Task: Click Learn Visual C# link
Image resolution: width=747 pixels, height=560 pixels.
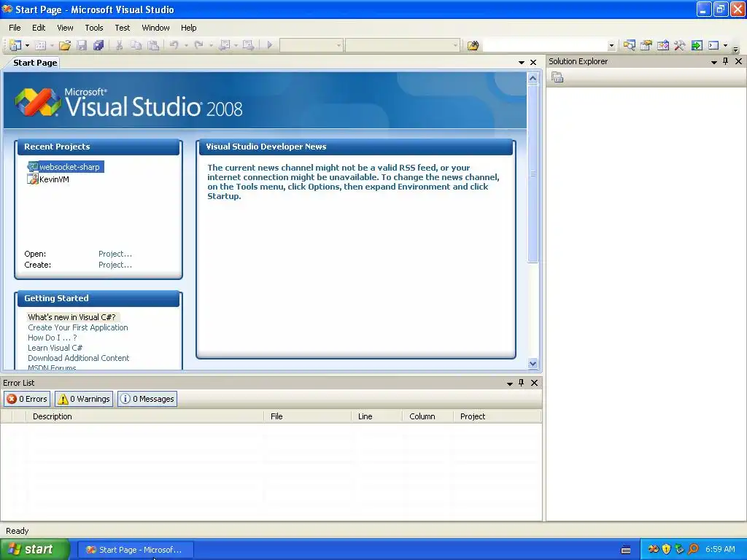Action: [55, 348]
